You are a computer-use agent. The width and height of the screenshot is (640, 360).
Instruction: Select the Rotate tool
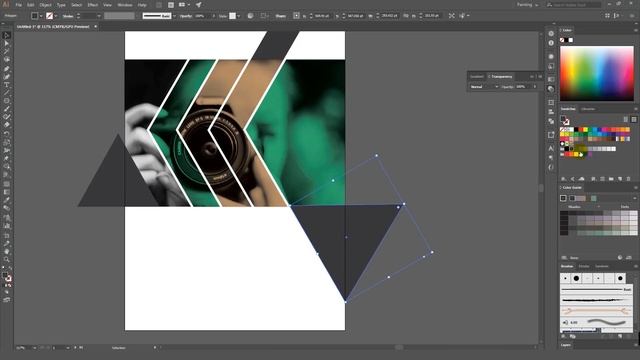(7, 134)
